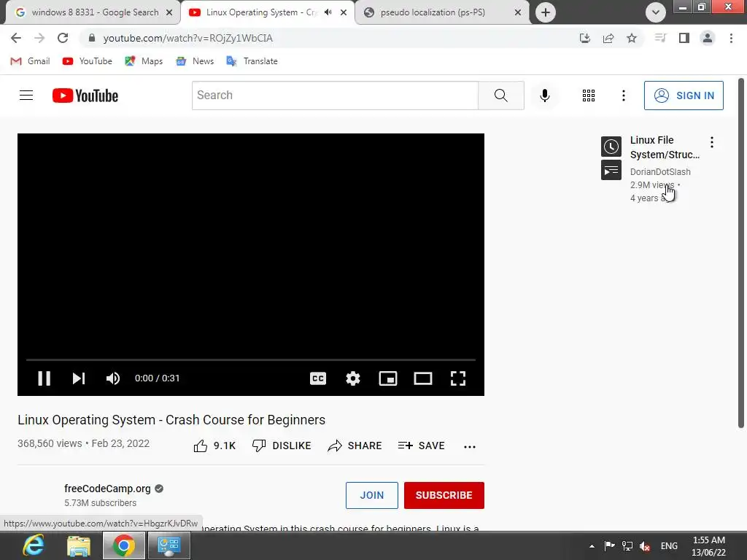
Task: Enter full screen video mode
Action: tap(458, 378)
